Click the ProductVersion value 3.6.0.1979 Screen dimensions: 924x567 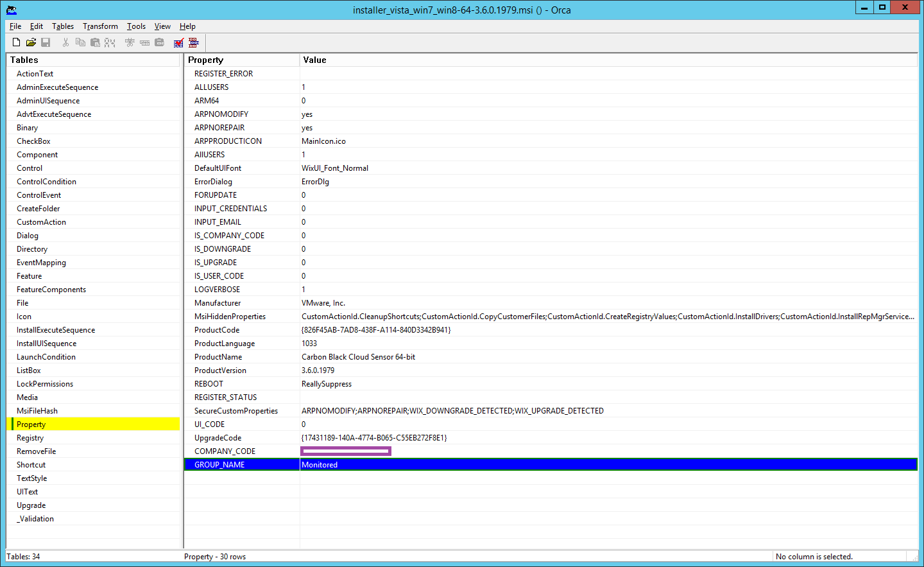[x=318, y=371]
